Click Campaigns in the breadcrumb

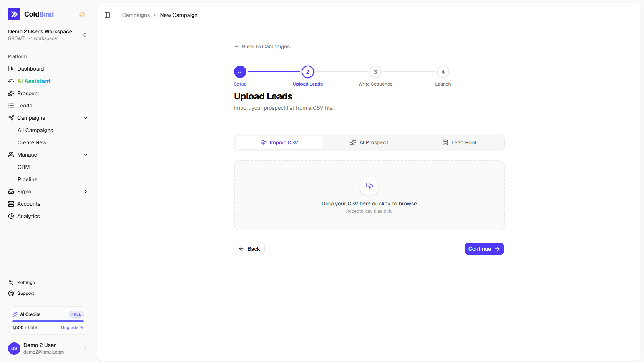[136, 15]
